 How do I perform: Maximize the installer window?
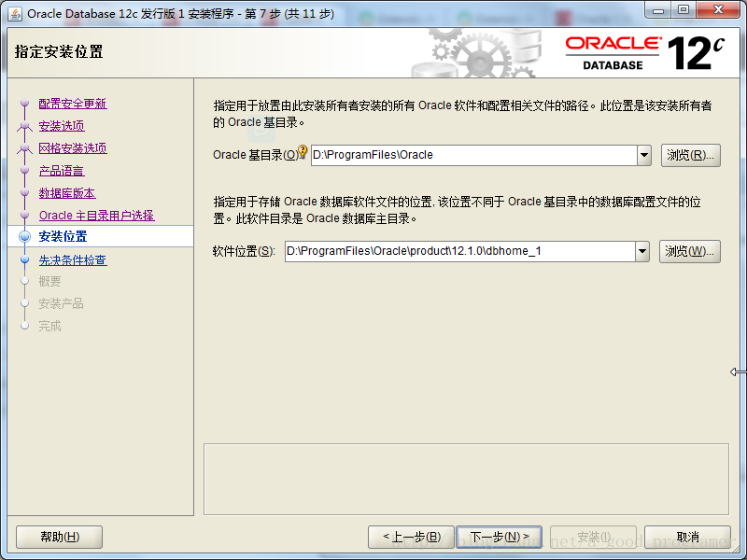(684, 9)
